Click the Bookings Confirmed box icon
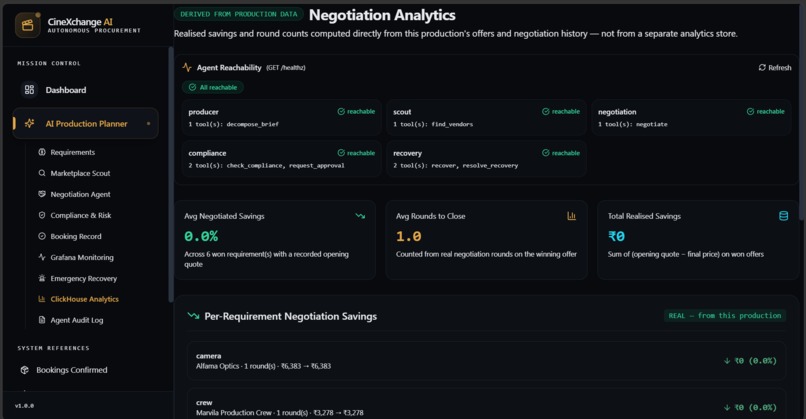 (x=24, y=370)
